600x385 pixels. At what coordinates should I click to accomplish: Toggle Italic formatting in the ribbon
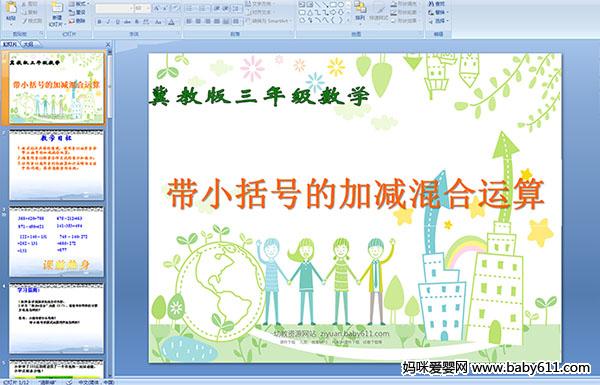click(108, 22)
